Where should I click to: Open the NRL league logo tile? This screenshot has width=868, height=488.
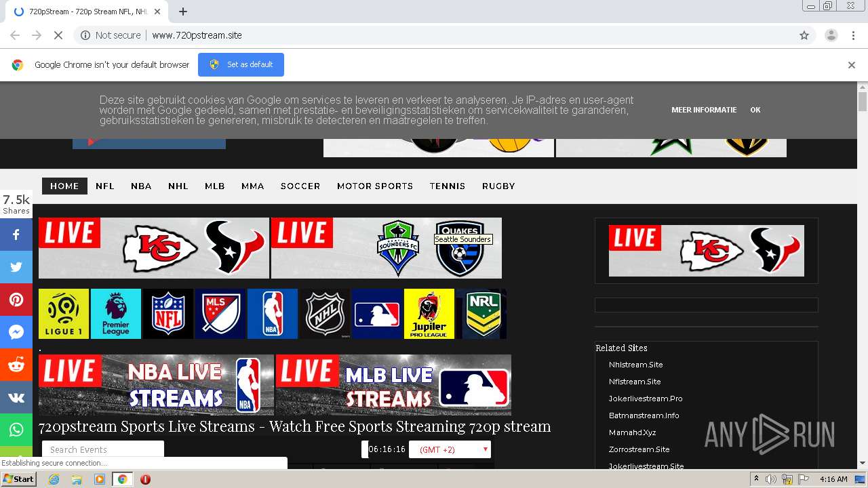(481, 314)
